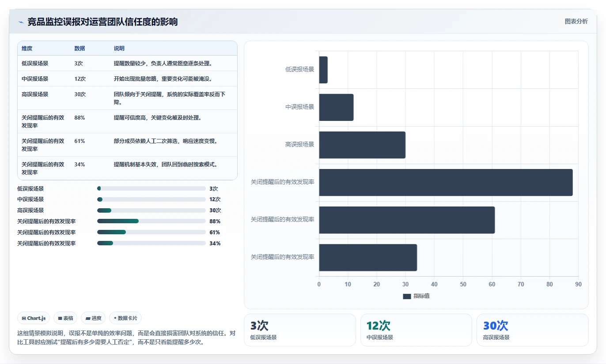Toggle the 指标值 legend item
The image size is (606, 364).
point(416,296)
